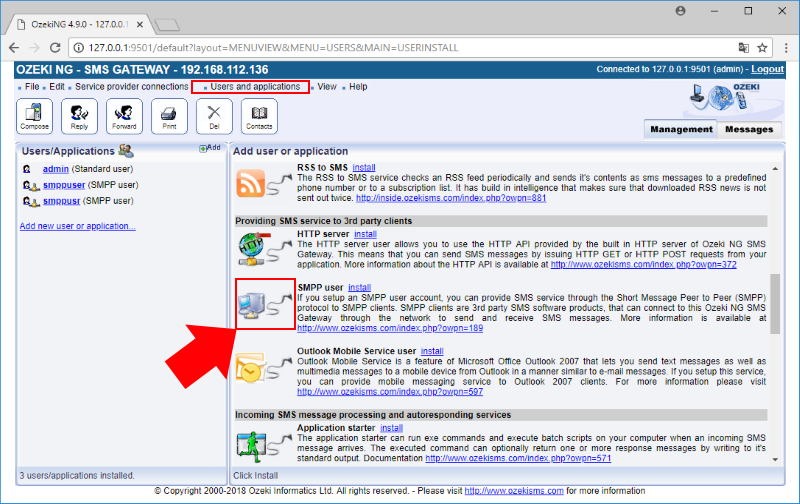Screen dimensions: 800x504
Task: Click the scrollbar up arrow in Add user panel
Action: (775, 168)
